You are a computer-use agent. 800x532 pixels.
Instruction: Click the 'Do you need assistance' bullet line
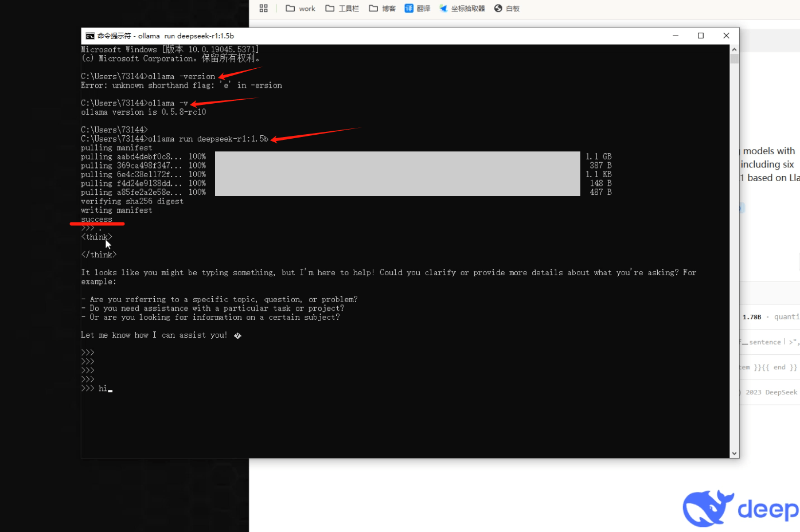point(213,308)
